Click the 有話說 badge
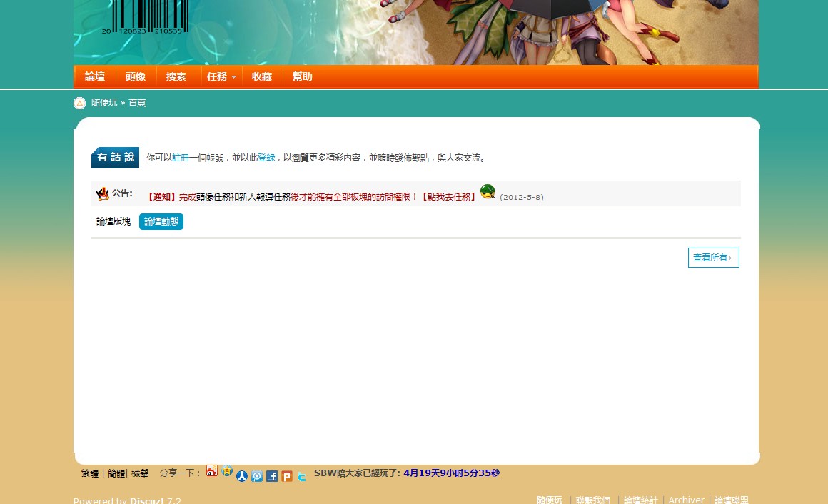 click(115, 158)
